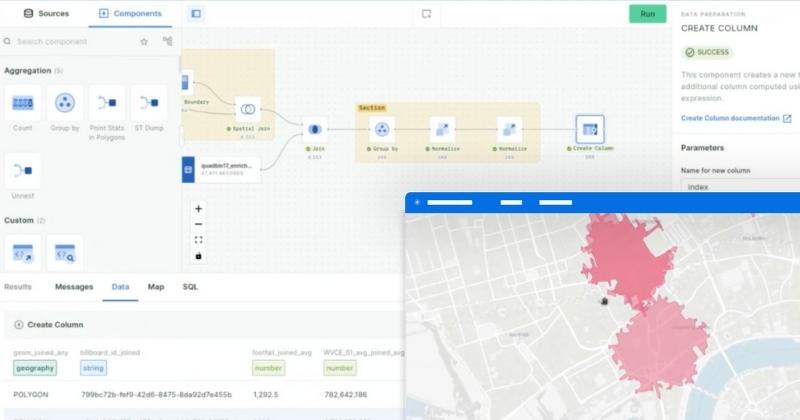Toggle favorite components star filter
This screenshot has width=800, height=420.
pos(144,42)
